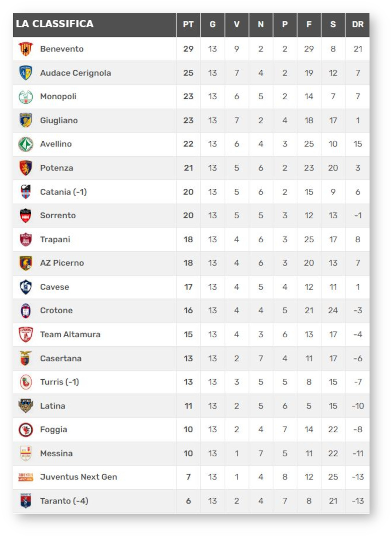Screen dimensions: 392x536
Task: Select the Crotone team badge
Action: pos(26,310)
